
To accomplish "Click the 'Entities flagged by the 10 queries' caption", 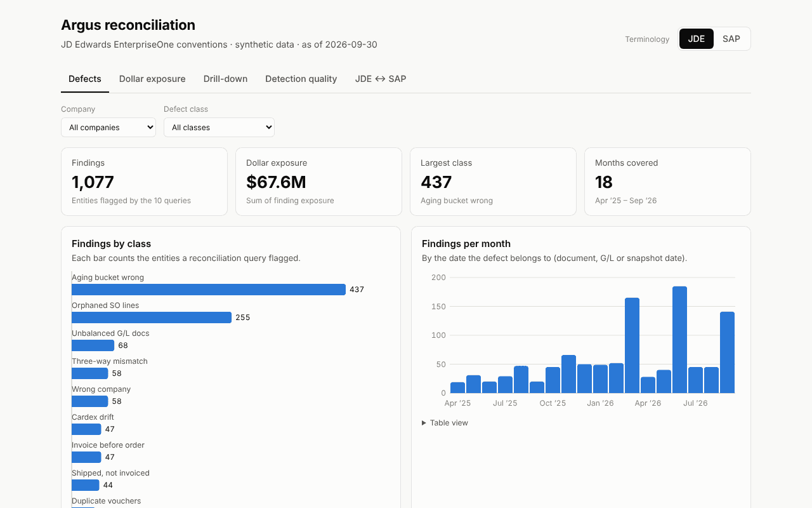I will [131, 201].
